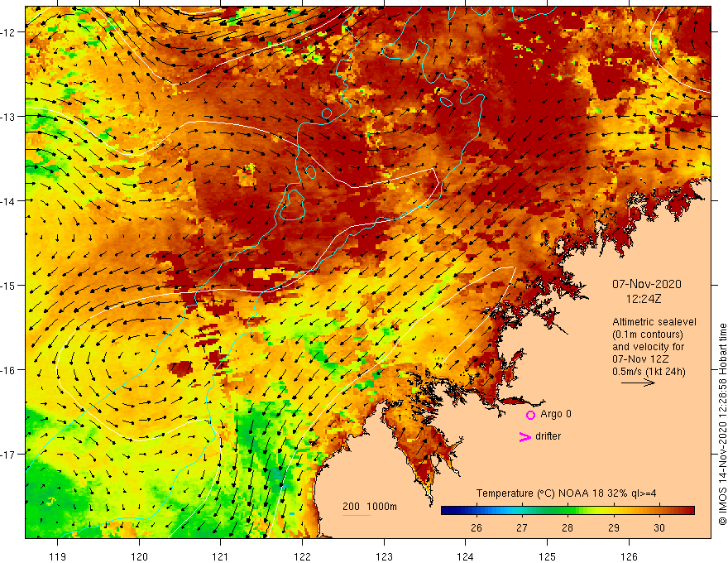Click the longitude axis label 124
728x563 pixels.
465,556
